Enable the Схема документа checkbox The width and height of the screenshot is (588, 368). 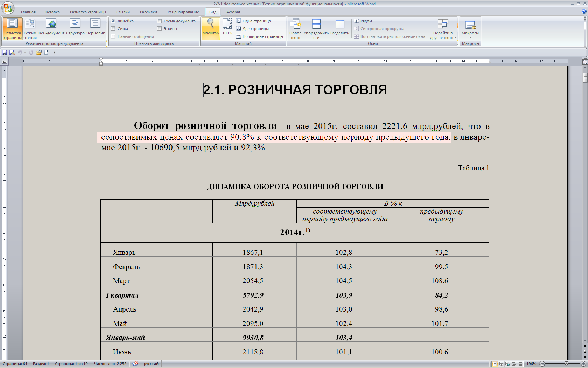[x=160, y=21]
